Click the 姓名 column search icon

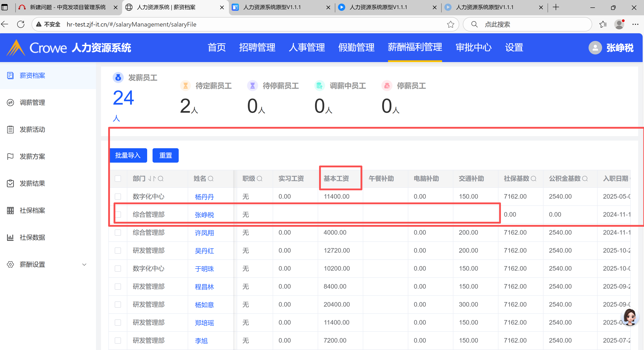[x=211, y=179]
